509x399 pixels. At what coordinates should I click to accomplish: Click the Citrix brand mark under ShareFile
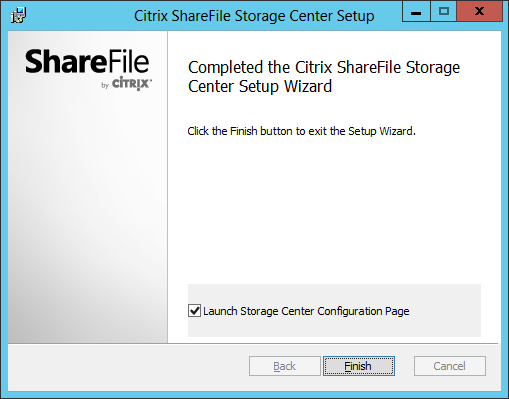(132, 84)
